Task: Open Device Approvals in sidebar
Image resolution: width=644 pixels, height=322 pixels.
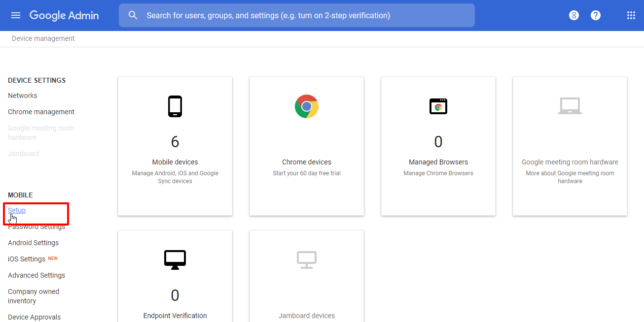Action: [x=35, y=317]
